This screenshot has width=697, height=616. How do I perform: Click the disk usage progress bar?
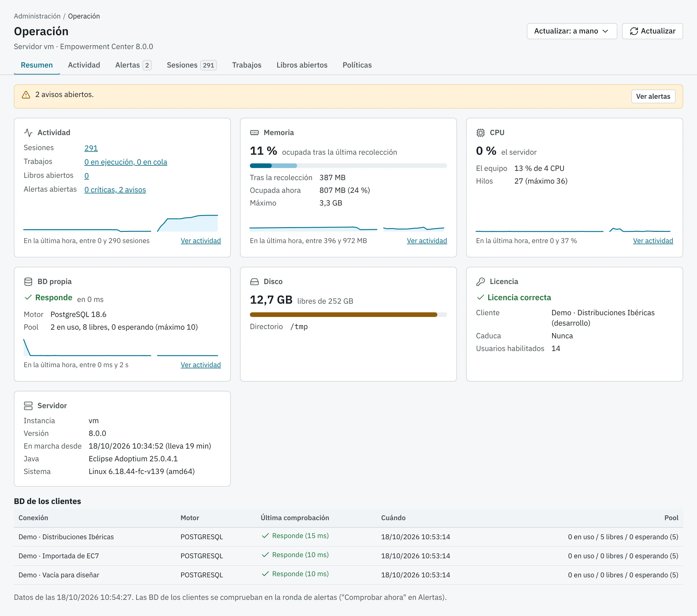coord(348,315)
